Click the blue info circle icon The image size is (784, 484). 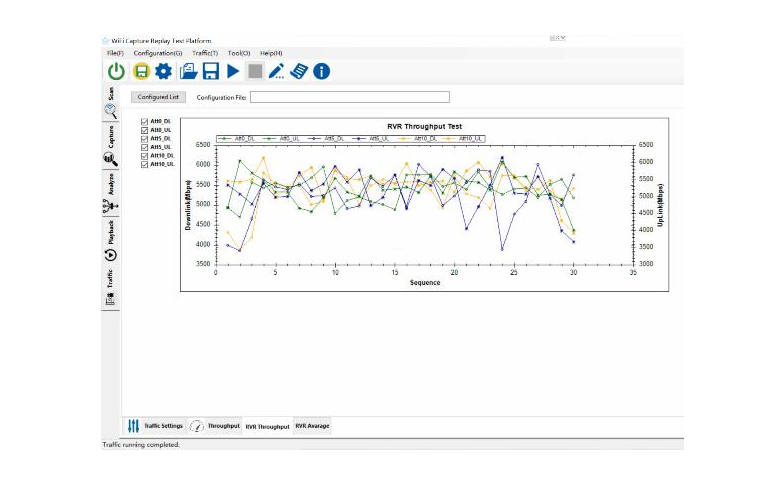coord(322,71)
